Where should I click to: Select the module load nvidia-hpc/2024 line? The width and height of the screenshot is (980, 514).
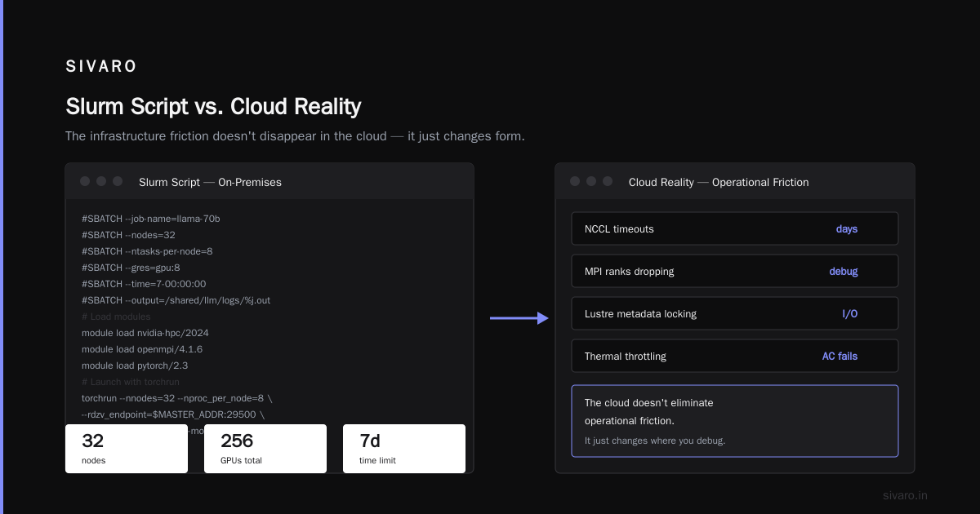tap(145, 333)
